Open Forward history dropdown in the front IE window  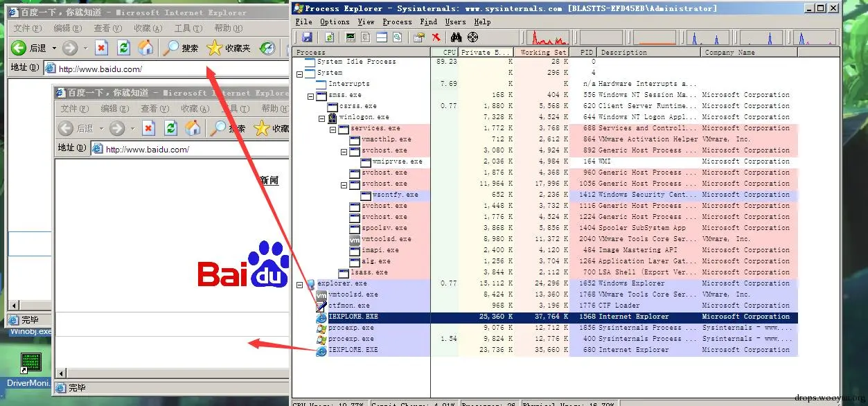(133, 129)
